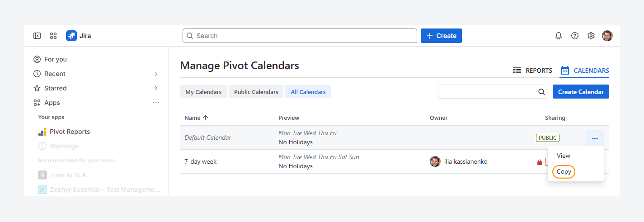Click the Preview column header

click(289, 118)
